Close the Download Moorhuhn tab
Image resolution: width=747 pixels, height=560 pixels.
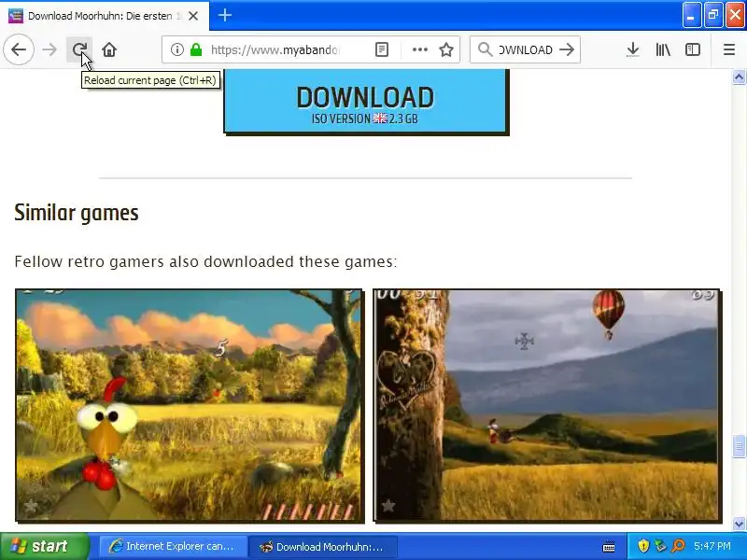coord(193,16)
